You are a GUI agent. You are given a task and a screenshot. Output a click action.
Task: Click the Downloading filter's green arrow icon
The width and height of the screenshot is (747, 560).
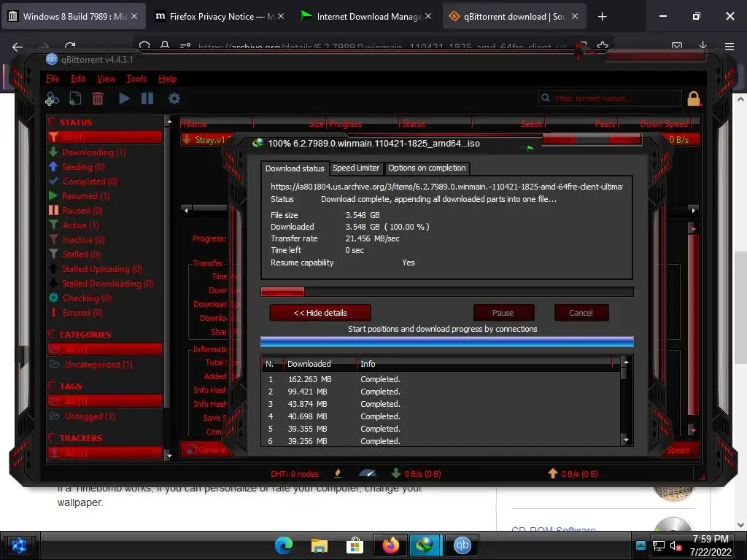pos(53,152)
